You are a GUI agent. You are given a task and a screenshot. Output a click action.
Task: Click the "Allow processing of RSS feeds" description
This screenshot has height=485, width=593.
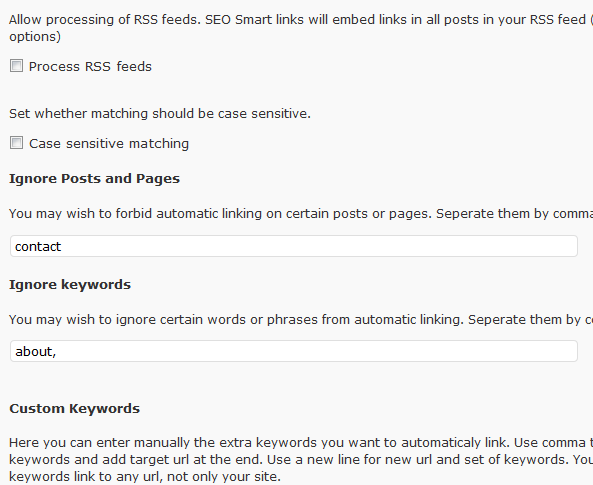pyautogui.click(x=301, y=20)
